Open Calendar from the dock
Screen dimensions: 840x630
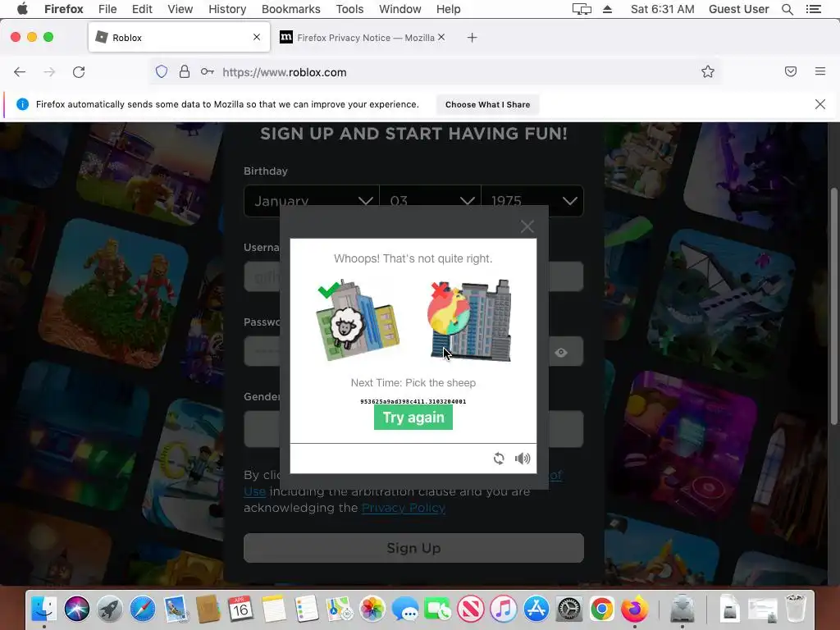[x=240, y=609]
